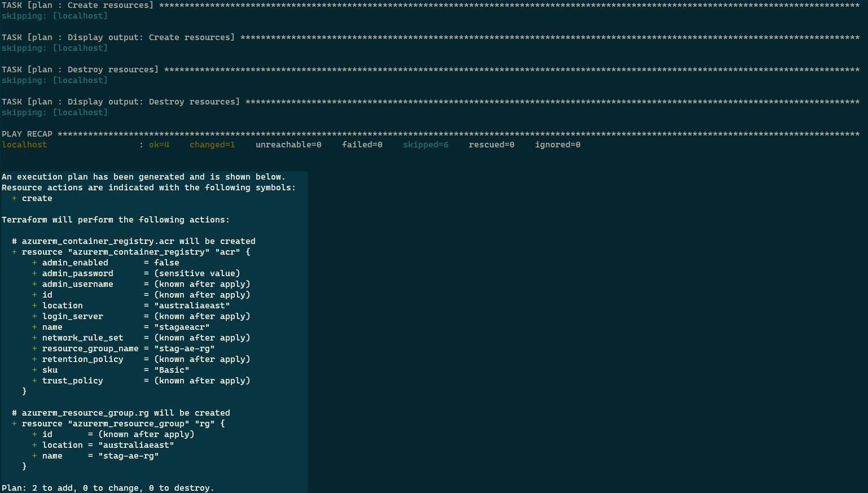Click the 'network_rule_set' attribute name
868x493 pixels.
pyautogui.click(x=83, y=338)
